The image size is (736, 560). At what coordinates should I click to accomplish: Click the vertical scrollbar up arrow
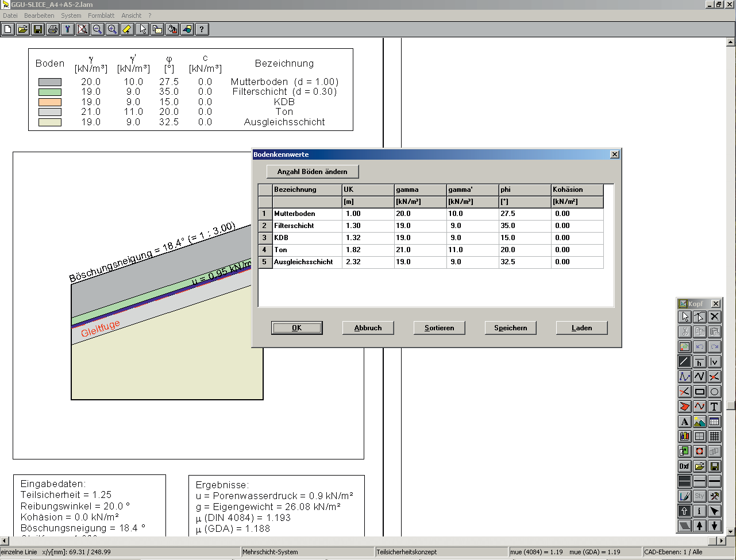coord(731,43)
